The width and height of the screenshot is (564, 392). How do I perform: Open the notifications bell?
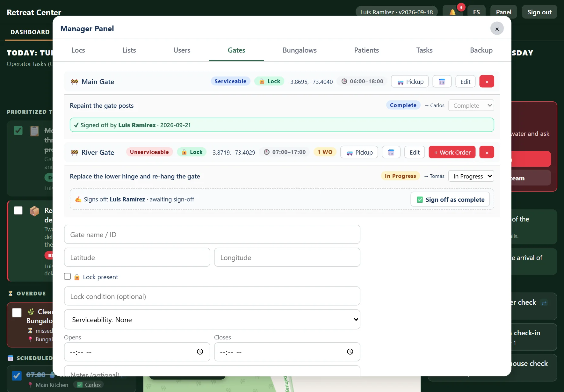tap(452, 12)
